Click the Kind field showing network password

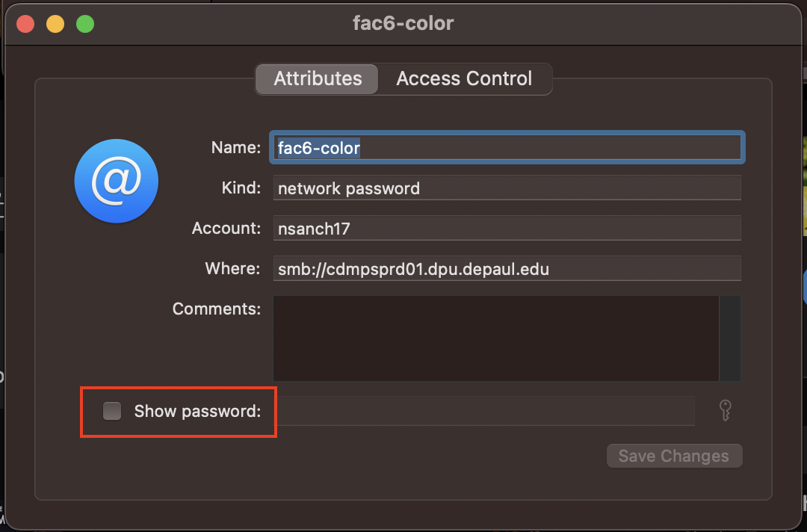[507, 188]
